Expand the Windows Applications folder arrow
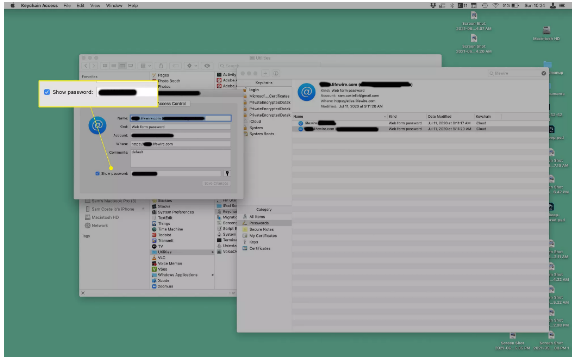 pyautogui.click(x=212, y=275)
